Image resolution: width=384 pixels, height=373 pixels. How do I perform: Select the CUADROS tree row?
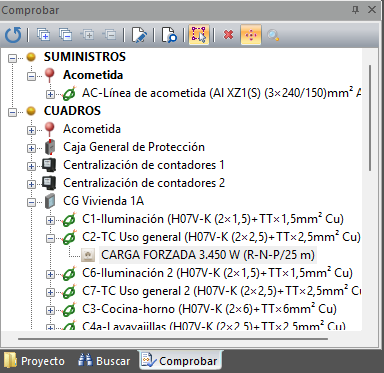(x=72, y=111)
